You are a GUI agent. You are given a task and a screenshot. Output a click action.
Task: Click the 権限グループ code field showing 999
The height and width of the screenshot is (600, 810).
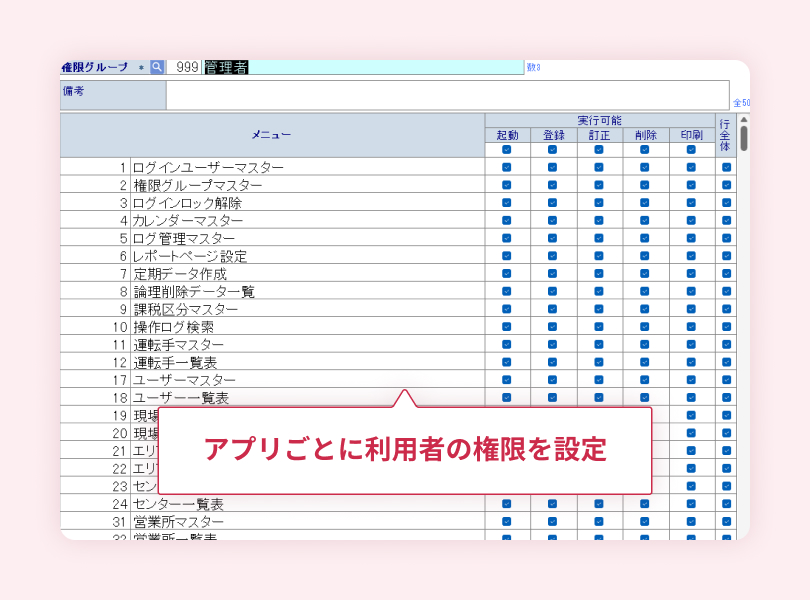184,67
